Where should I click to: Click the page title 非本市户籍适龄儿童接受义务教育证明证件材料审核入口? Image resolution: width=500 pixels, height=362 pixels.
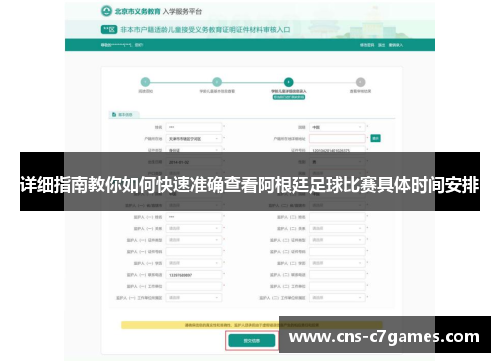205,30
